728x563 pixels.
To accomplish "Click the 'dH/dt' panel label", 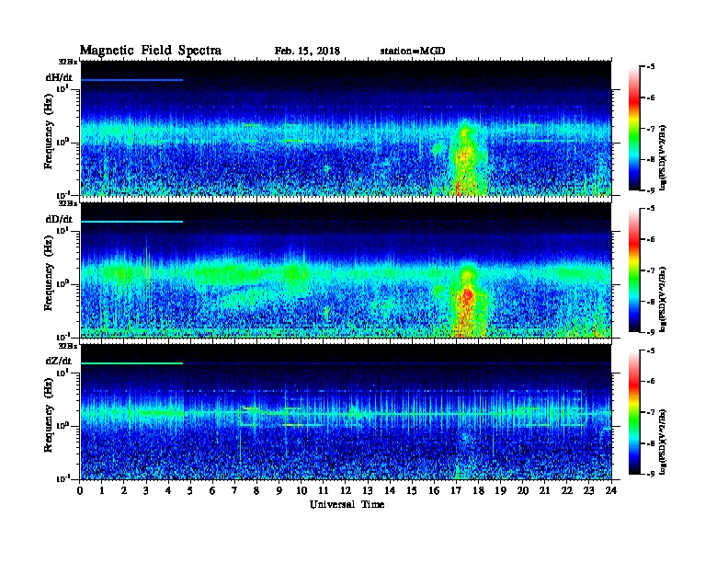I will 59,78.
